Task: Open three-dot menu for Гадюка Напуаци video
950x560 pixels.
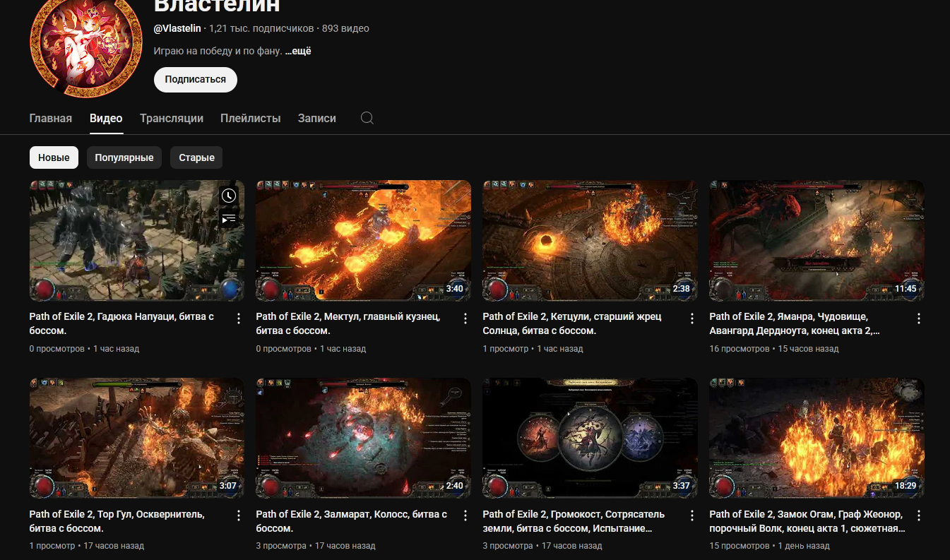Action: tap(239, 318)
